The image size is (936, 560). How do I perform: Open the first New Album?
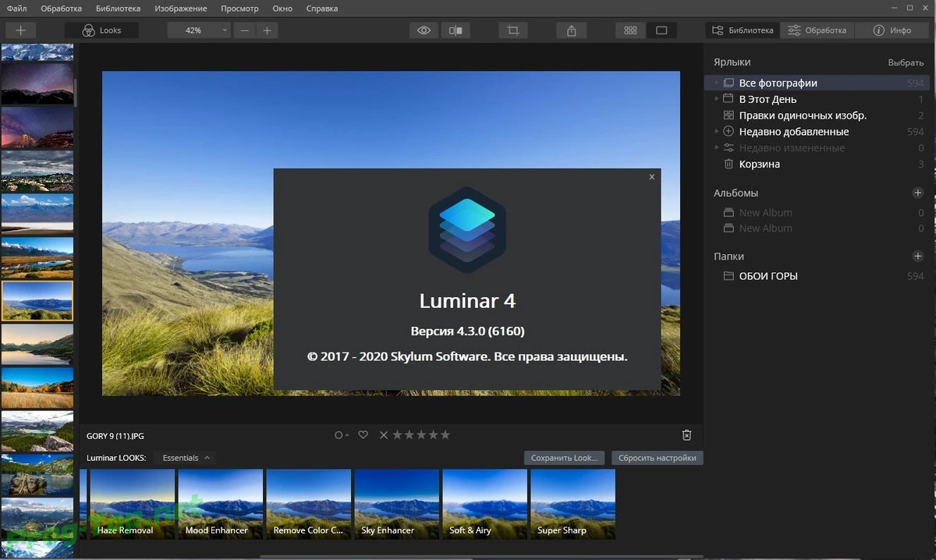click(815, 213)
